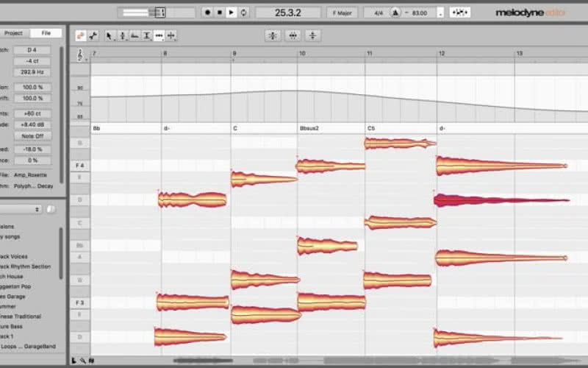Toggle the Autostretch icon beside tempo
Viewport: 588px width, 368px height.
[x=460, y=13]
